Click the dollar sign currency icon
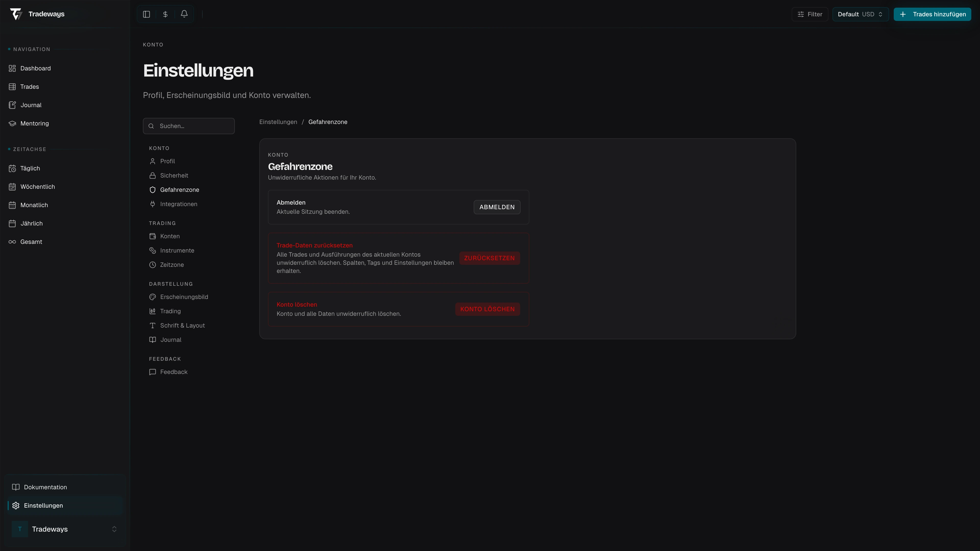The height and width of the screenshot is (551, 980). point(165,14)
